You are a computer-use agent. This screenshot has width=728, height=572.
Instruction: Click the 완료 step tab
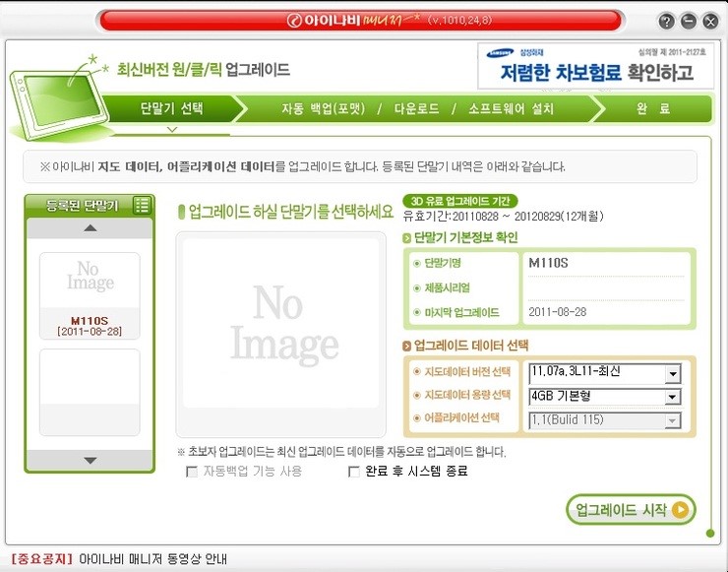(x=652, y=108)
